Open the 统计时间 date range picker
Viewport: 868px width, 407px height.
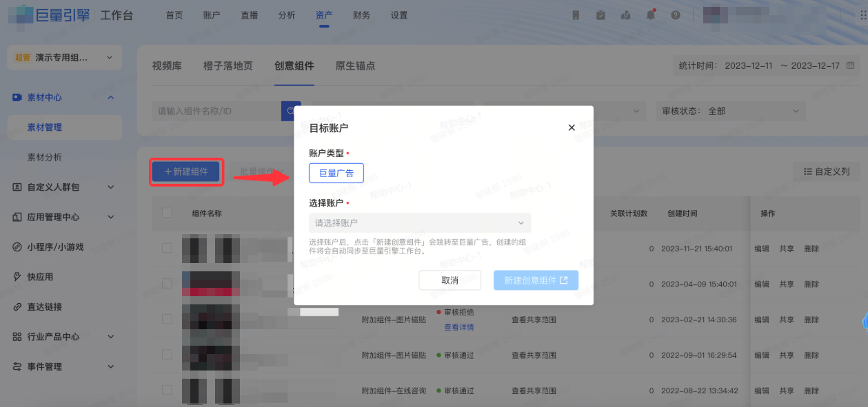[x=766, y=65]
